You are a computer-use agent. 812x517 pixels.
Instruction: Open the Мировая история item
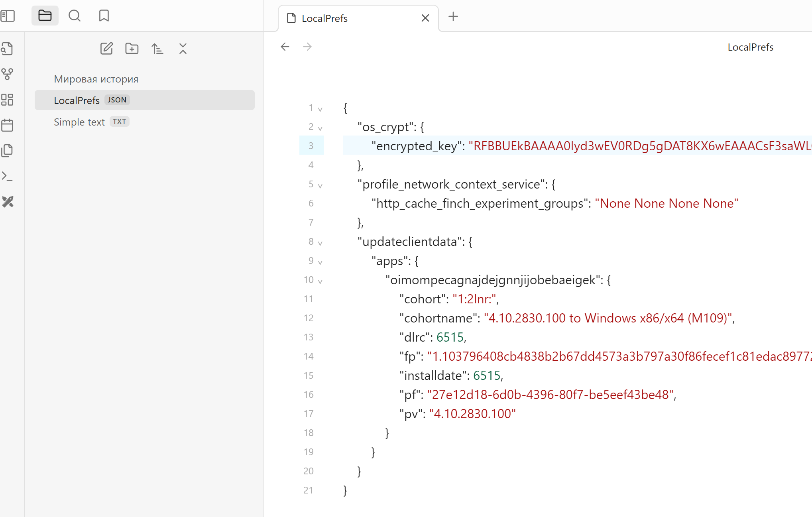96,79
